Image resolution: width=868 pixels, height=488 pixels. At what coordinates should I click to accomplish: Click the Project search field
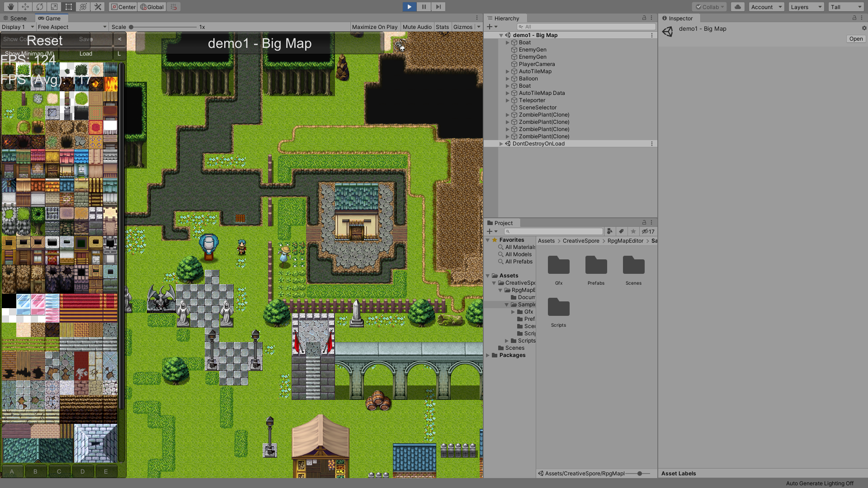click(553, 231)
